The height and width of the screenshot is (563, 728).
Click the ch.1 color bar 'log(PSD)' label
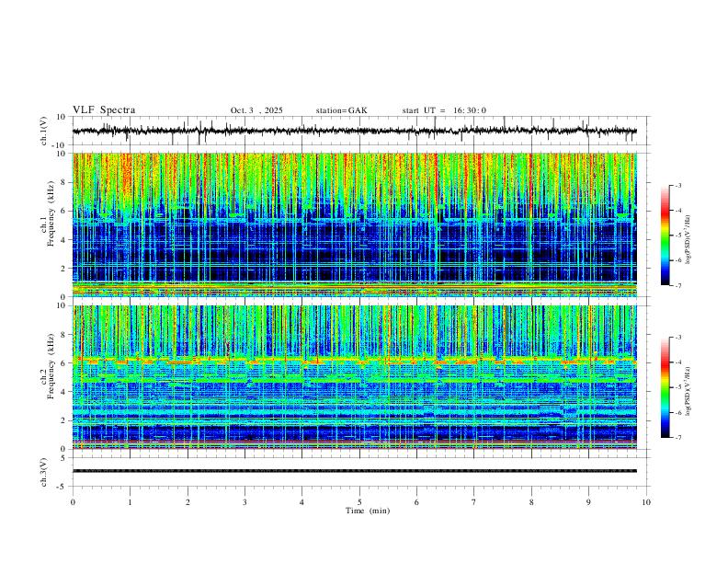(688, 239)
